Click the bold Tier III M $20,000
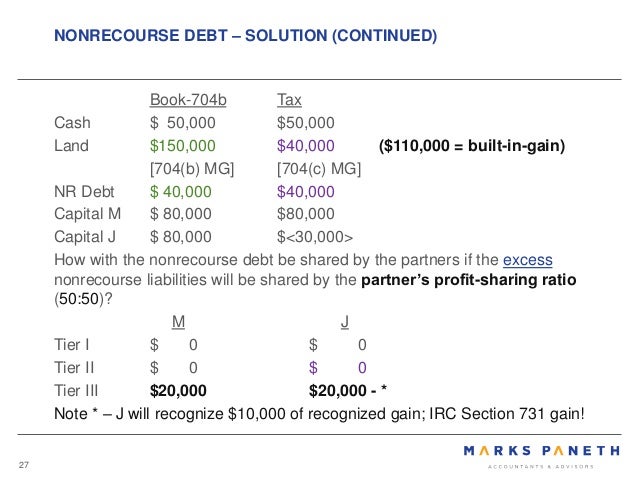This screenshot has height=479, width=638. [178, 391]
